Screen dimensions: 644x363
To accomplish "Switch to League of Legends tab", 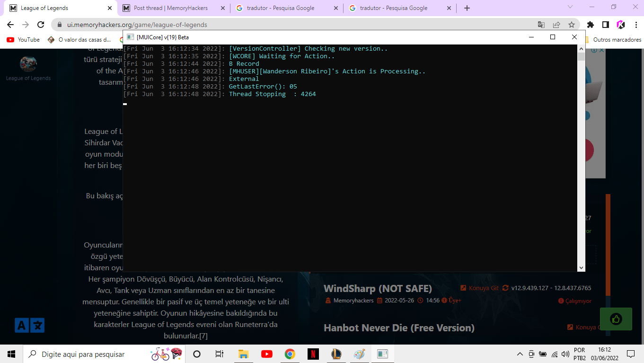I will click(61, 8).
